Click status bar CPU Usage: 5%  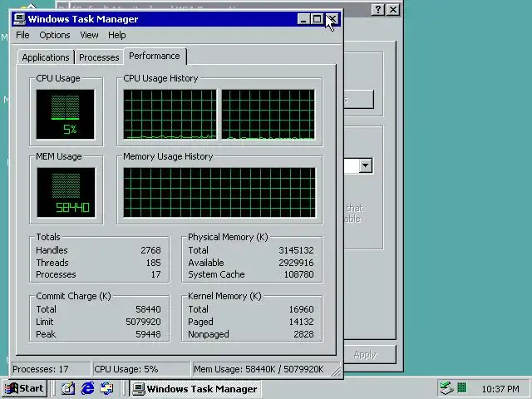(x=141, y=369)
